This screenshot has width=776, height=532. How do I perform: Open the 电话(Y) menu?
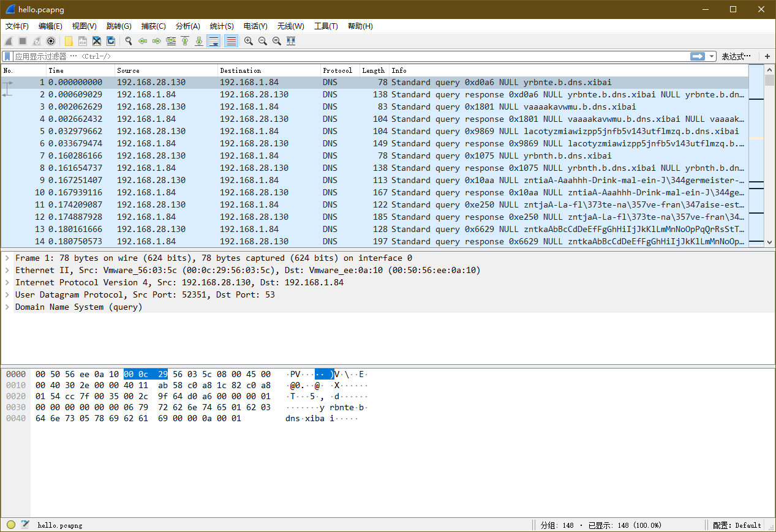255,26
